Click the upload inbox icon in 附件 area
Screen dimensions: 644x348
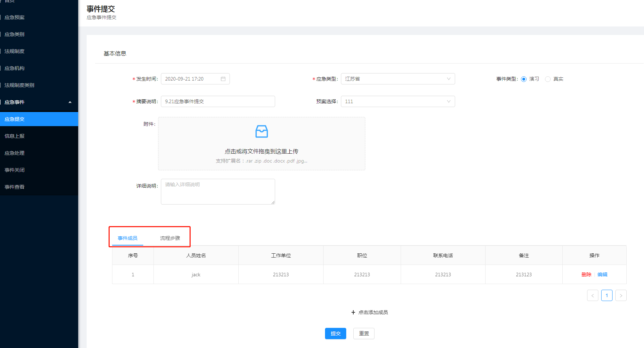262,131
